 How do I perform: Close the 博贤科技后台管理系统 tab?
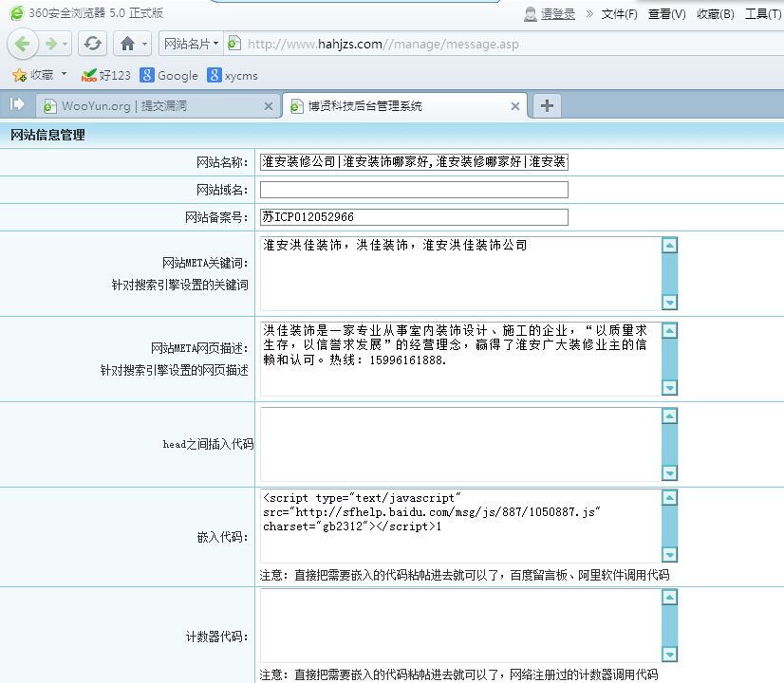pos(515,106)
